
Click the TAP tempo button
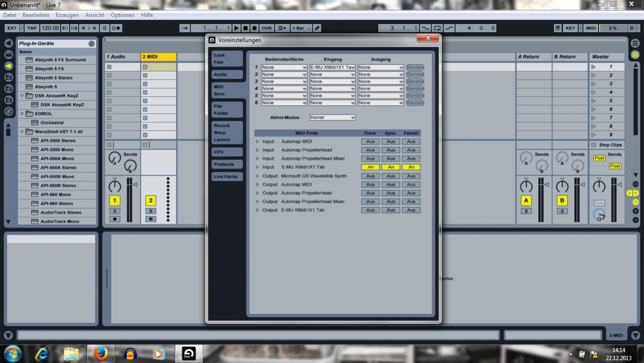point(31,28)
